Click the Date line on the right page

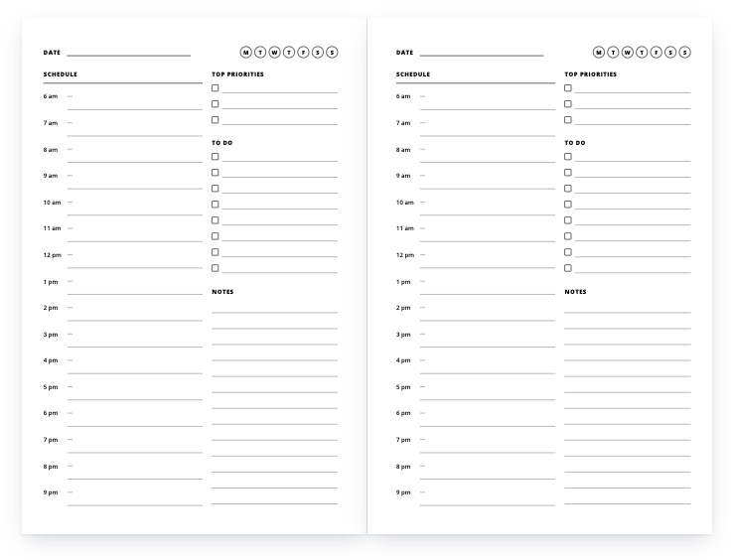point(482,56)
